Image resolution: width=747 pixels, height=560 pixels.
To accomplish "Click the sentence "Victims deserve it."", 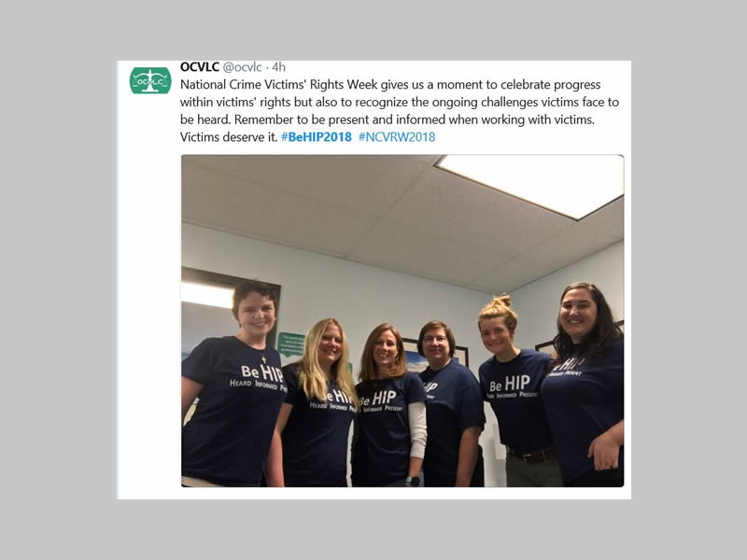I will (x=229, y=137).
